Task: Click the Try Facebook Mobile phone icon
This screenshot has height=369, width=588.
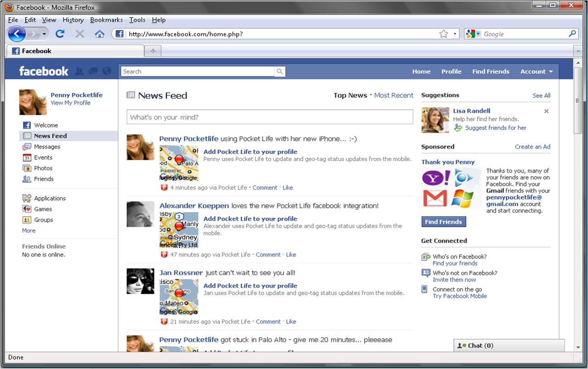Action: (425, 290)
